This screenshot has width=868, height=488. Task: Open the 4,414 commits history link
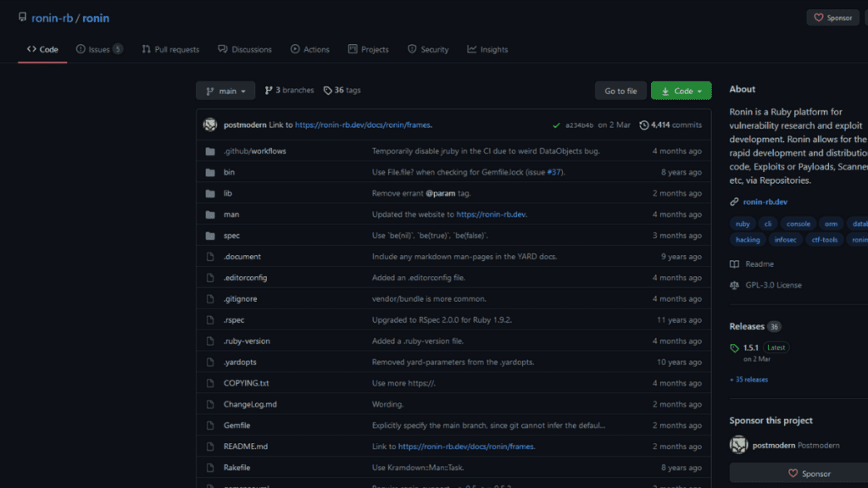point(670,125)
